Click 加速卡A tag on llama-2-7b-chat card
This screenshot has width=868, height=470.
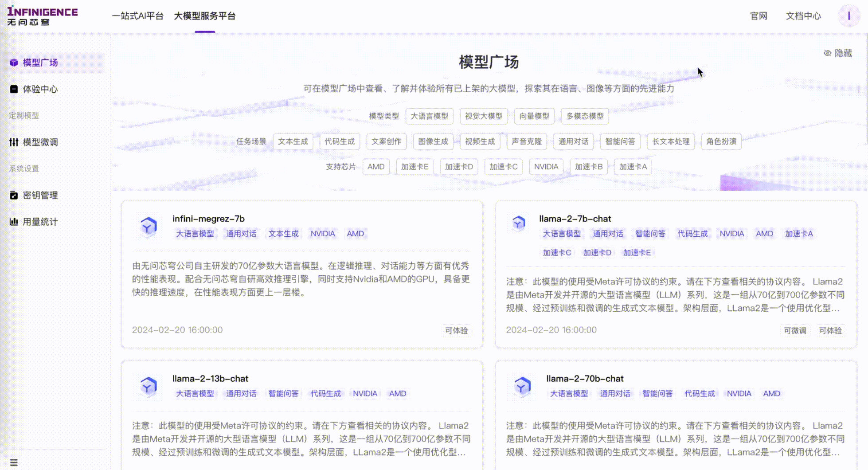coord(799,234)
